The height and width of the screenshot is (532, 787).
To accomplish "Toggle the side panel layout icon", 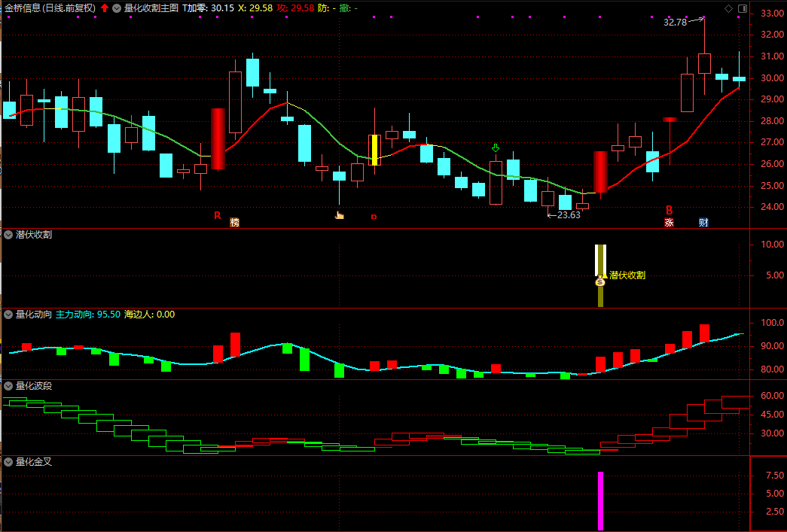I will click(742, 8).
